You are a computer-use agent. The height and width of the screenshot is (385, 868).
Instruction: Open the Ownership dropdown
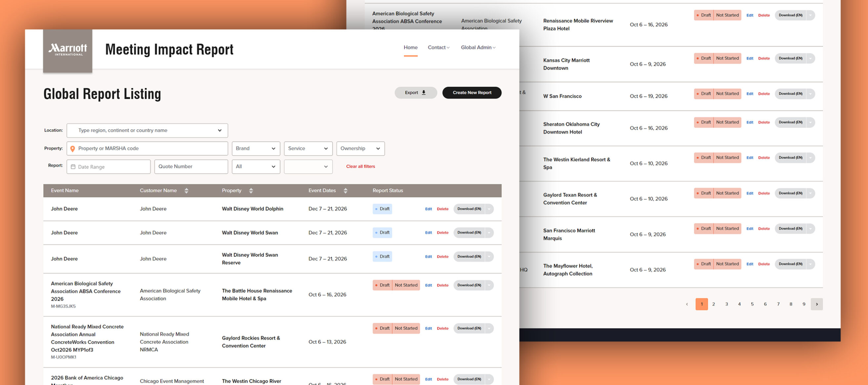click(x=360, y=148)
